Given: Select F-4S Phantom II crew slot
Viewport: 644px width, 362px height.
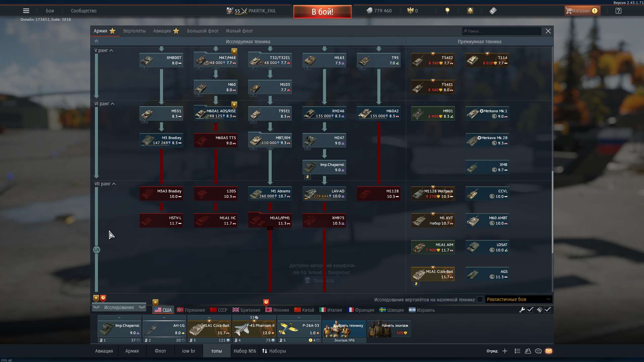Looking at the screenshot, I should coord(254,329).
